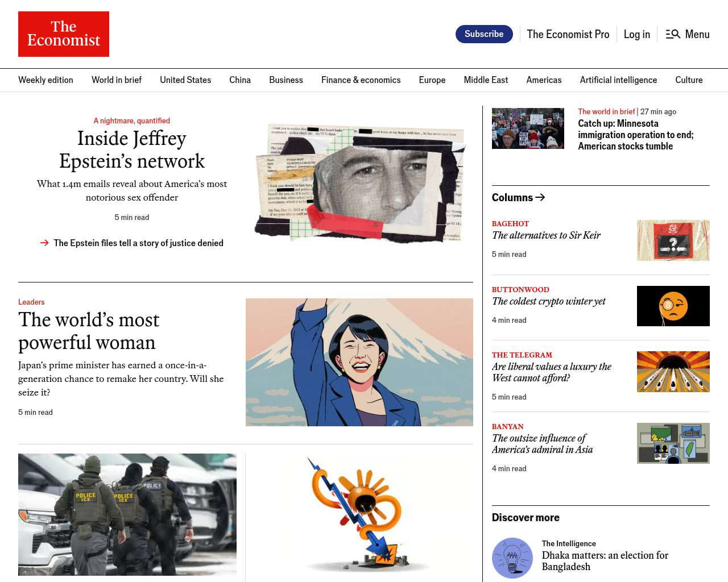
Task: Click the Leaders section label
Action: (x=31, y=302)
